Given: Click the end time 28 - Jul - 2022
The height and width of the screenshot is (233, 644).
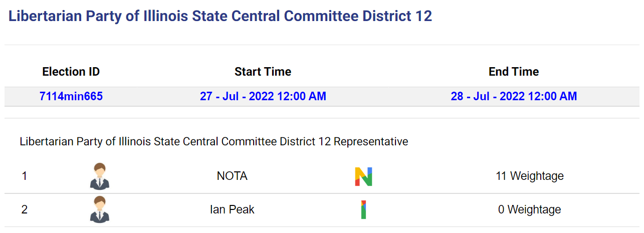Looking at the screenshot, I should 514,96.
